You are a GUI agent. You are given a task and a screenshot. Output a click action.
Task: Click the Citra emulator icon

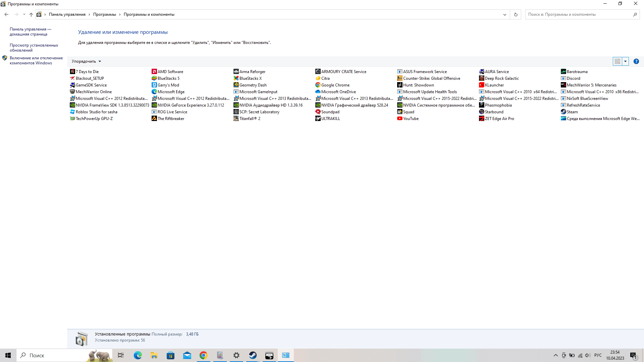click(318, 78)
